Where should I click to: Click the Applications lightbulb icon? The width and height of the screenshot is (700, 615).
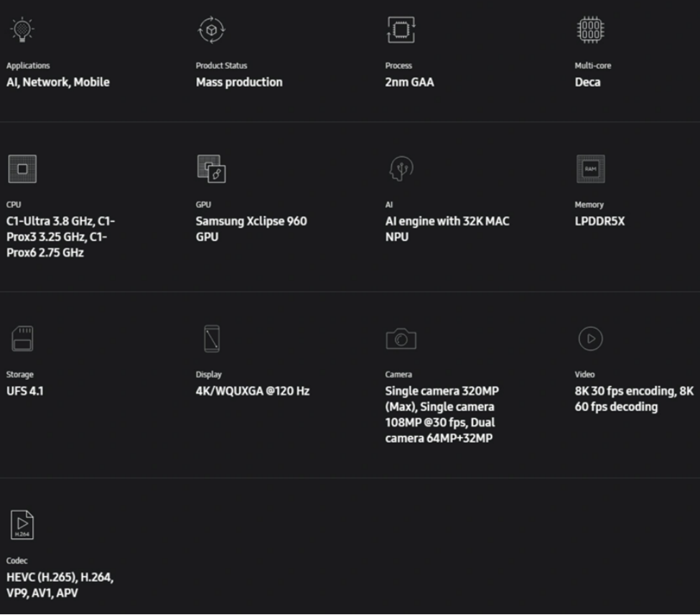(22, 29)
